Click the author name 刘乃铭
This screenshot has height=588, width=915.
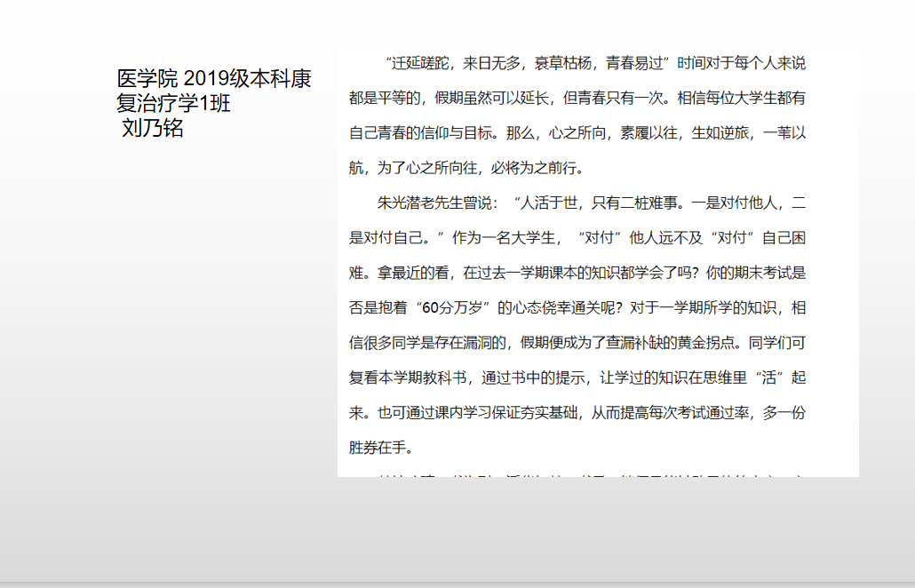[153, 128]
